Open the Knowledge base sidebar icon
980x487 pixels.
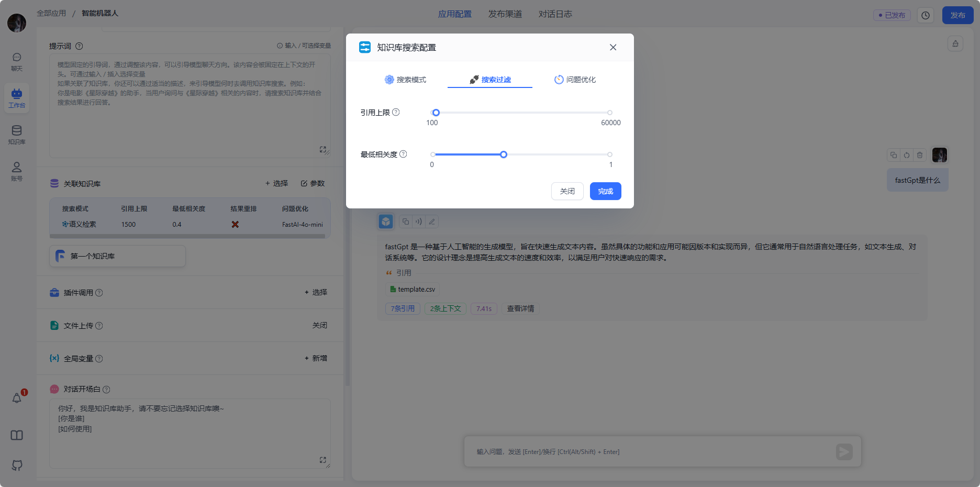(x=17, y=135)
